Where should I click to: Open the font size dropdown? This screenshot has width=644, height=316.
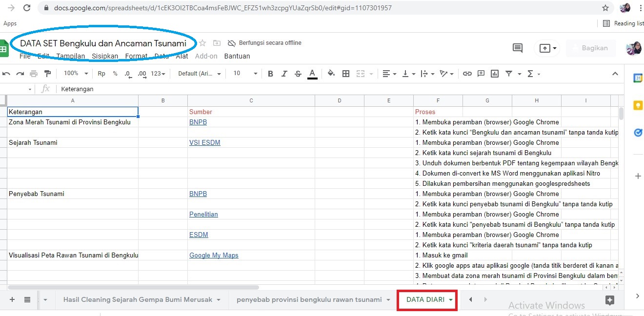[x=244, y=74]
